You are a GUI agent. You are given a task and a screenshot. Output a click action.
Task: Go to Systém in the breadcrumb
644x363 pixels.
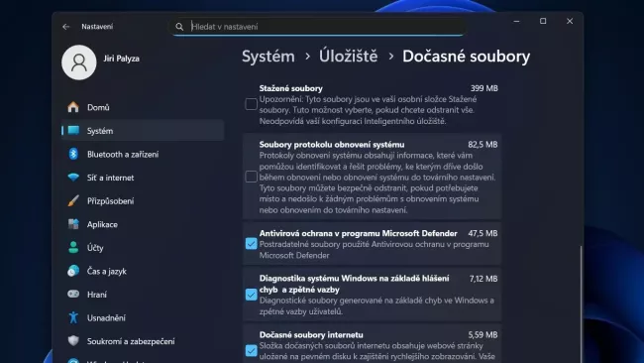[268, 57]
